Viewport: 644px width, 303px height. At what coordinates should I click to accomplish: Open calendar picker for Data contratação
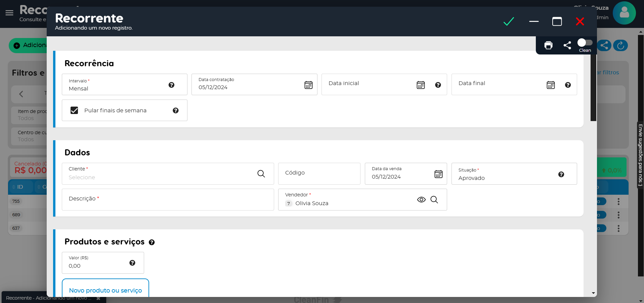pos(308,85)
